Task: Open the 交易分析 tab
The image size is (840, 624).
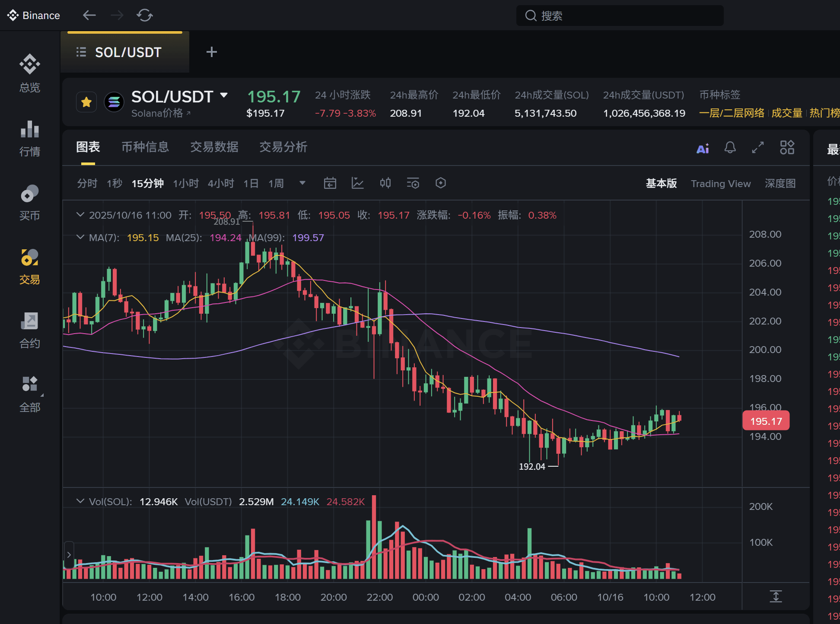Action: (x=283, y=147)
